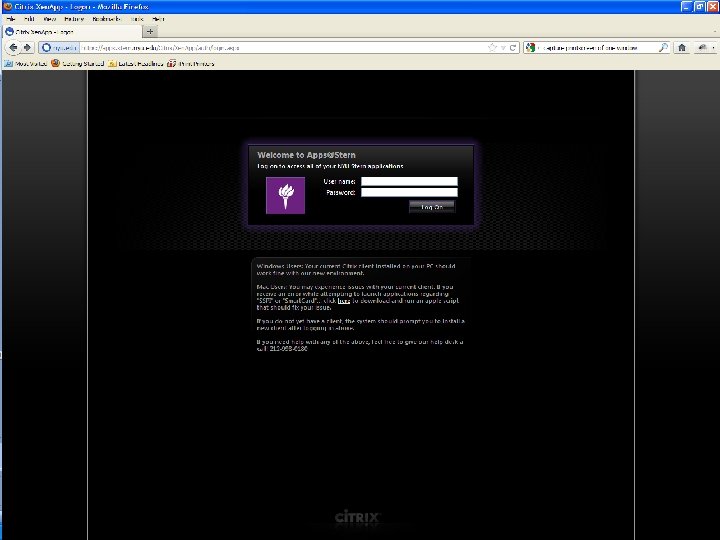
Task: Open the Bookmarks menu
Action: (x=106, y=19)
